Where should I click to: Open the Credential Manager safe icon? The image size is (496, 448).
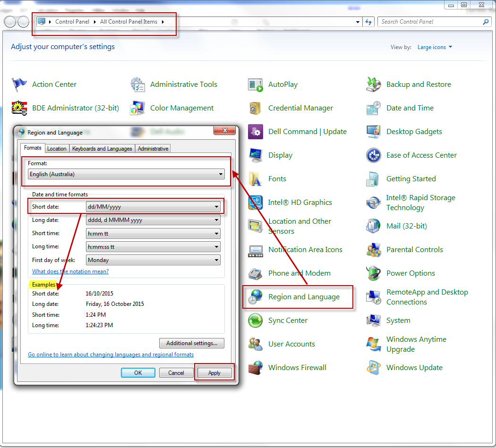point(256,108)
